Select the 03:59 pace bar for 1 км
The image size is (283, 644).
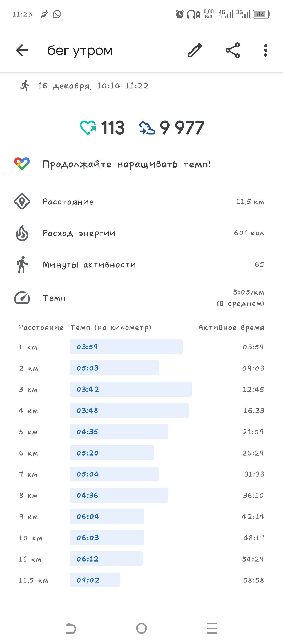coord(126,347)
